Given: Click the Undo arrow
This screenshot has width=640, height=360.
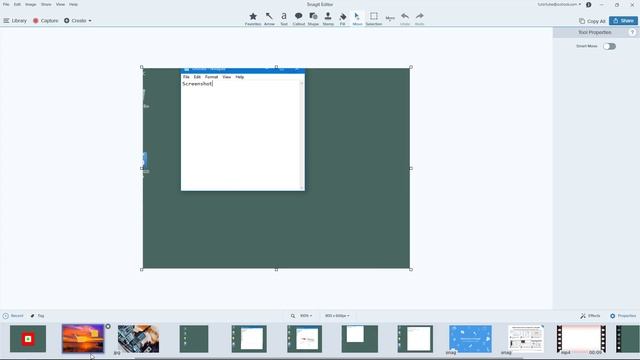Looking at the screenshot, I should [x=404, y=18].
